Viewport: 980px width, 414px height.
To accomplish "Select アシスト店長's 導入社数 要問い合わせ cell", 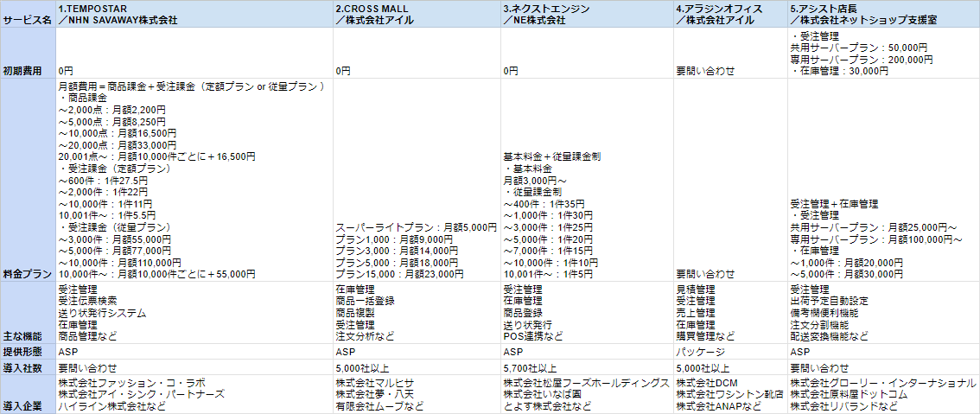I will (884, 367).
